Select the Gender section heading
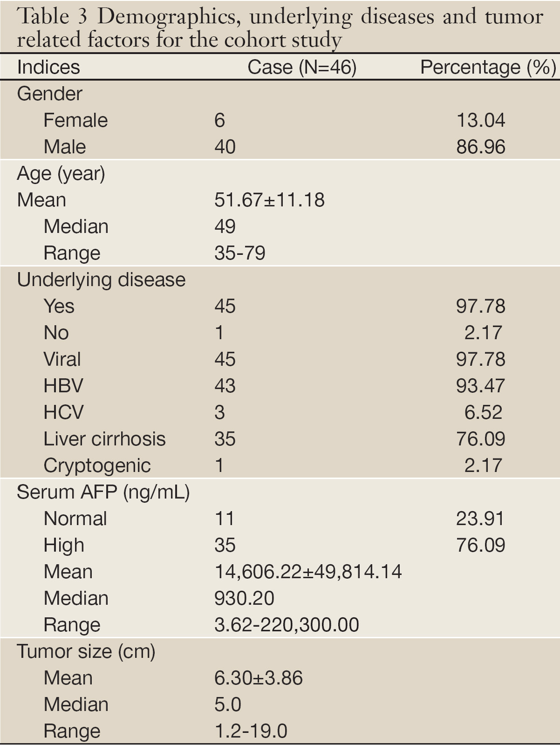Viewport: 560px width, 745px height. (49, 94)
